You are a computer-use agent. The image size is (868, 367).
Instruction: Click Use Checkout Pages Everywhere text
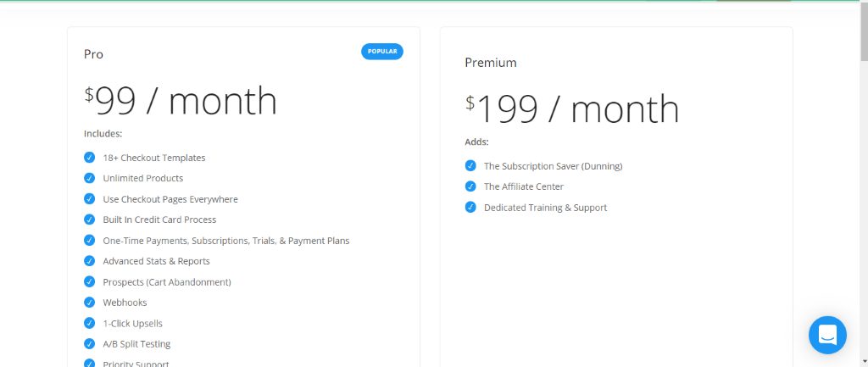coord(170,199)
